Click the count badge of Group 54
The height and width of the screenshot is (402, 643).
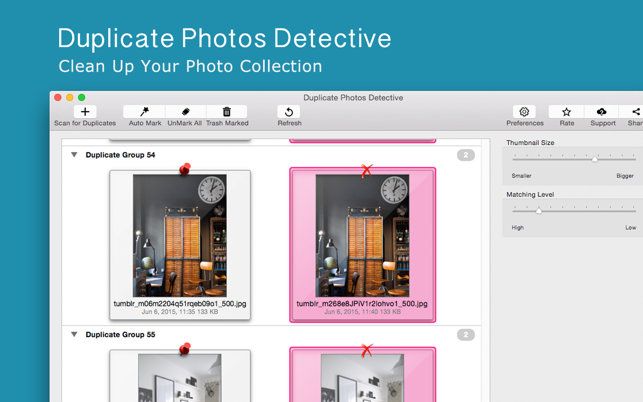pos(466,155)
